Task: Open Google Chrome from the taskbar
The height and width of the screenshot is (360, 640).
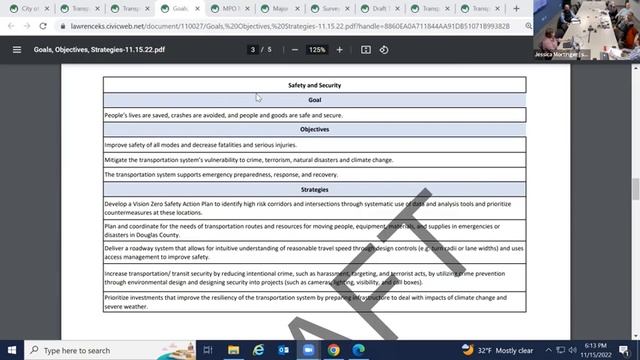Action: click(333, 350)
